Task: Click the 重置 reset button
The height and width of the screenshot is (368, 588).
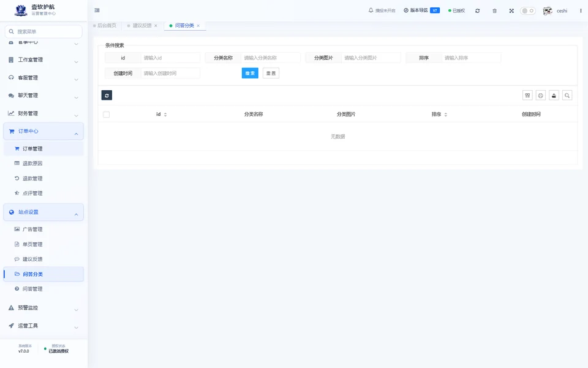Action: pyautogui.click(x=271, y=73)
